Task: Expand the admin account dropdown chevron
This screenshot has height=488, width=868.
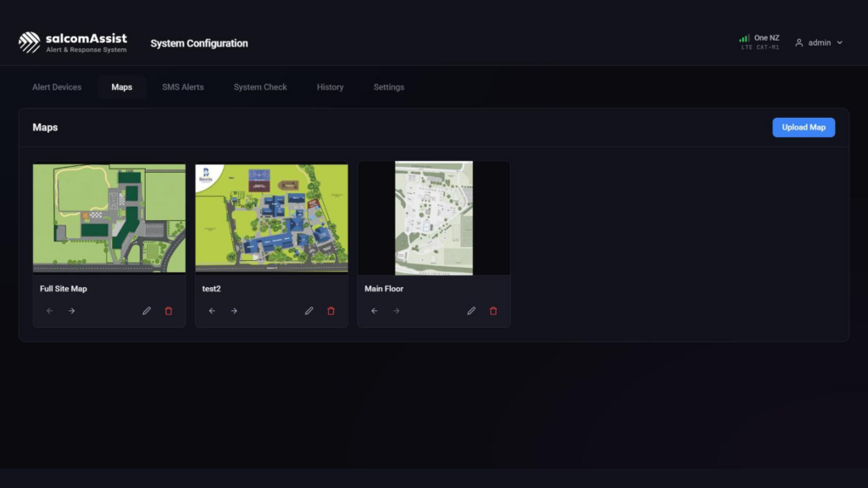Action: pos(840,42)
